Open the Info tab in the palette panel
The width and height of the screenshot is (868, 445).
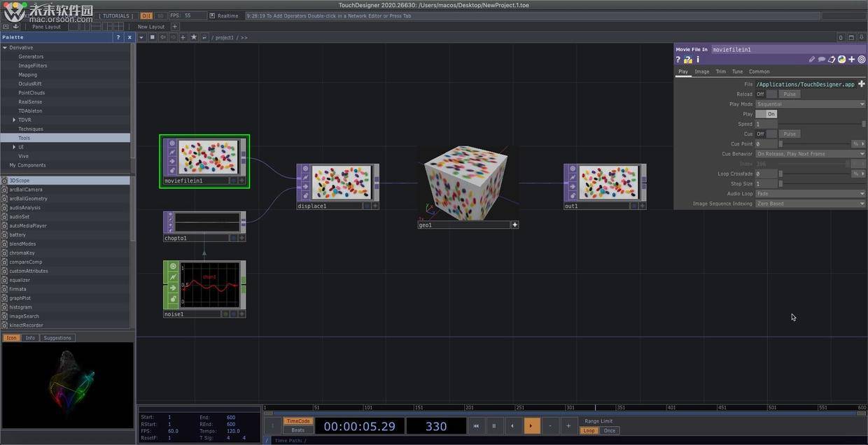[30, 337]
